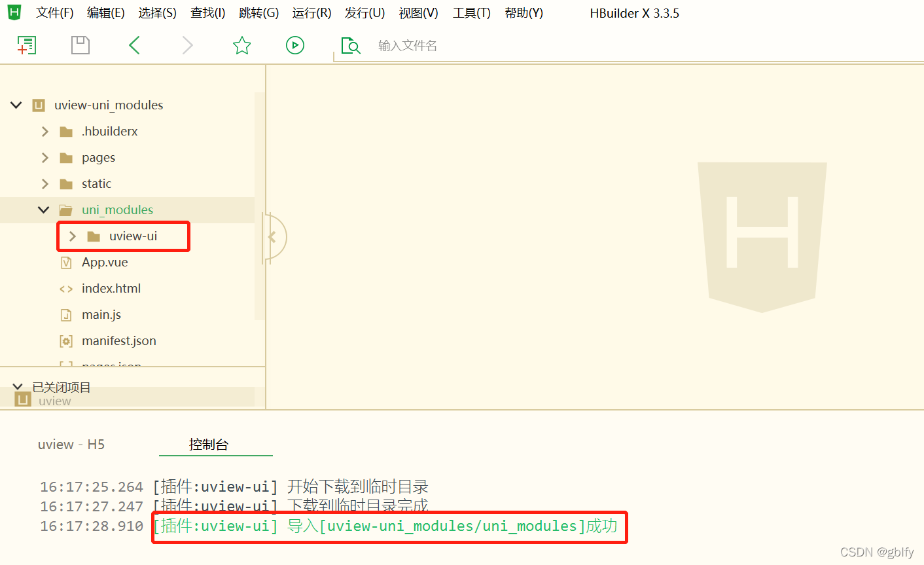Expand the pages folder chevron
The height and width of the screenshot is (565, 924).
click(45, 158)
